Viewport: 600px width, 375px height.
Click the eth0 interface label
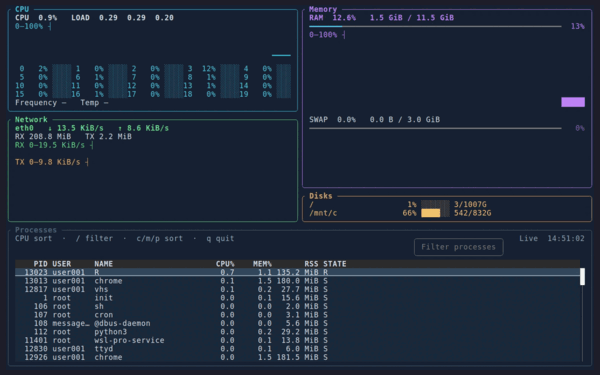[24, 128]
